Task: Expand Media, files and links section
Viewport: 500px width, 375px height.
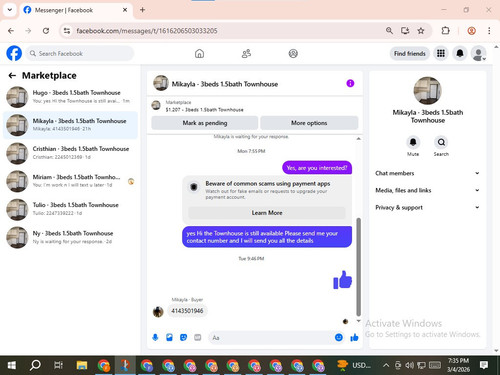Action: (x=427, y=190)
